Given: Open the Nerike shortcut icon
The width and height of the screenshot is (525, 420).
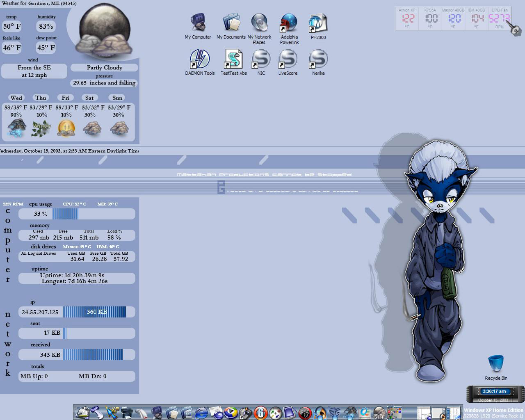Looking at the screenshot, I should tap(318, 59).
